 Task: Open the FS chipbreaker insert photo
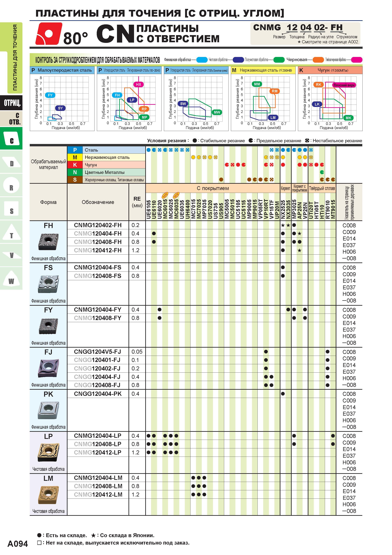[48, 284]
